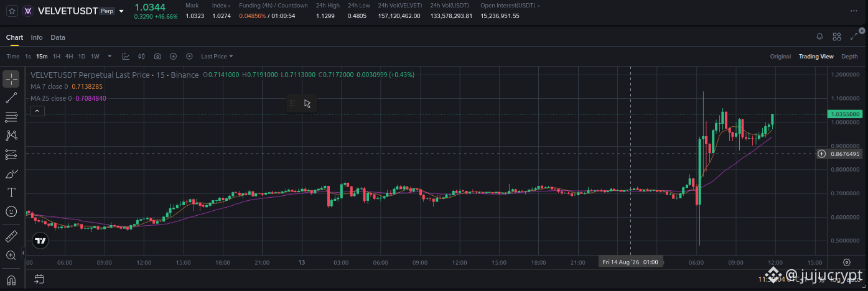Image resolution: width=868 pixels, height=291 pixels.
Task: Open the Open Interest(USDT) expander arrows
Action: click(538, 6)
